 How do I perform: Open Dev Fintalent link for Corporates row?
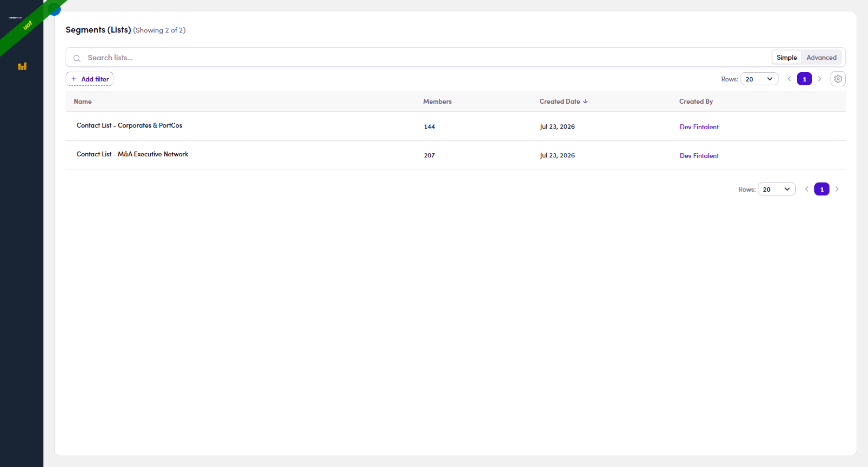point(699,127)
